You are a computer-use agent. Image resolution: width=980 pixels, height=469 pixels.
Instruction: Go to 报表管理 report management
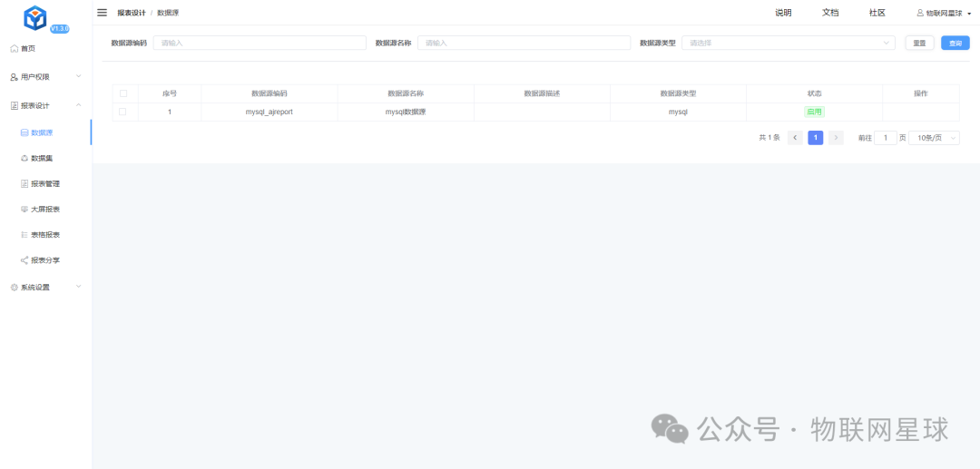45,183
